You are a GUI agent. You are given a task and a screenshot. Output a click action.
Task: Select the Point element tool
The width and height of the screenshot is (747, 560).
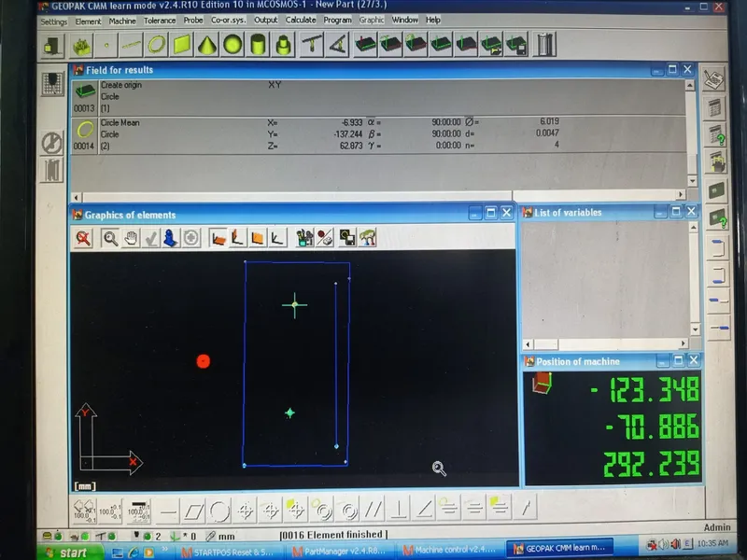(x=106, y=45)
